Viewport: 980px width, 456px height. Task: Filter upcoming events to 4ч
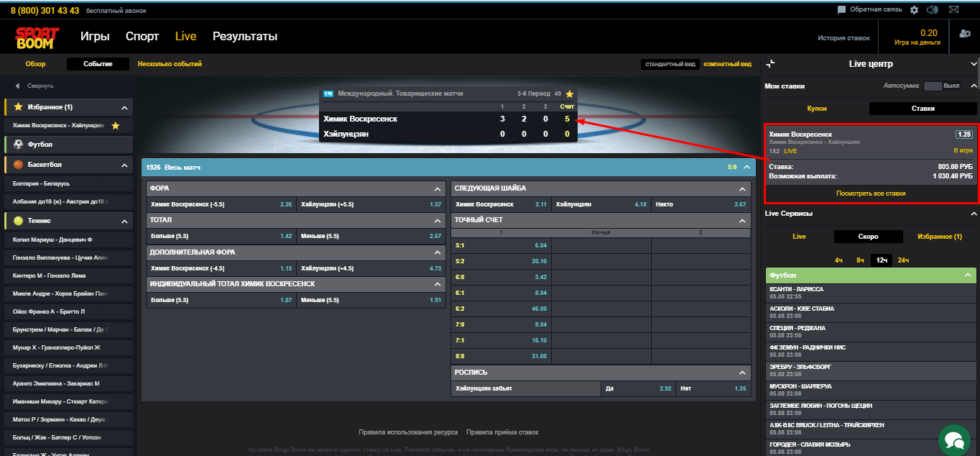[x=838, y=260]
